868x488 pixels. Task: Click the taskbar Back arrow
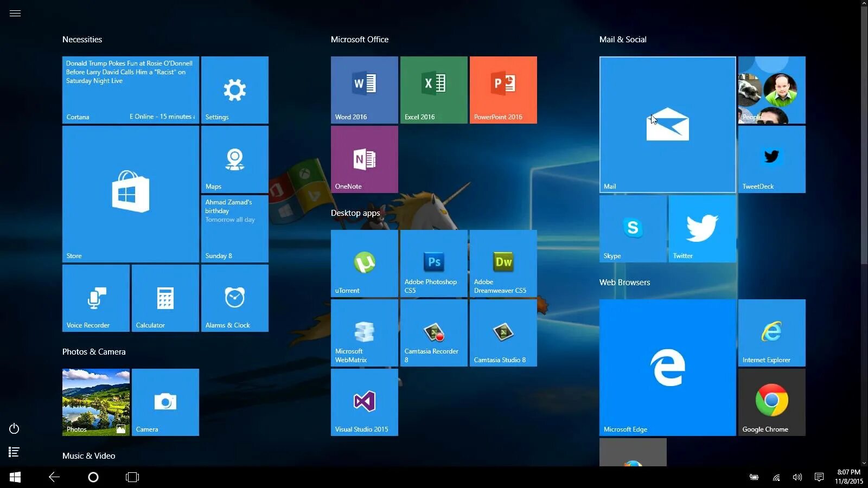click(x=54, y=477)
